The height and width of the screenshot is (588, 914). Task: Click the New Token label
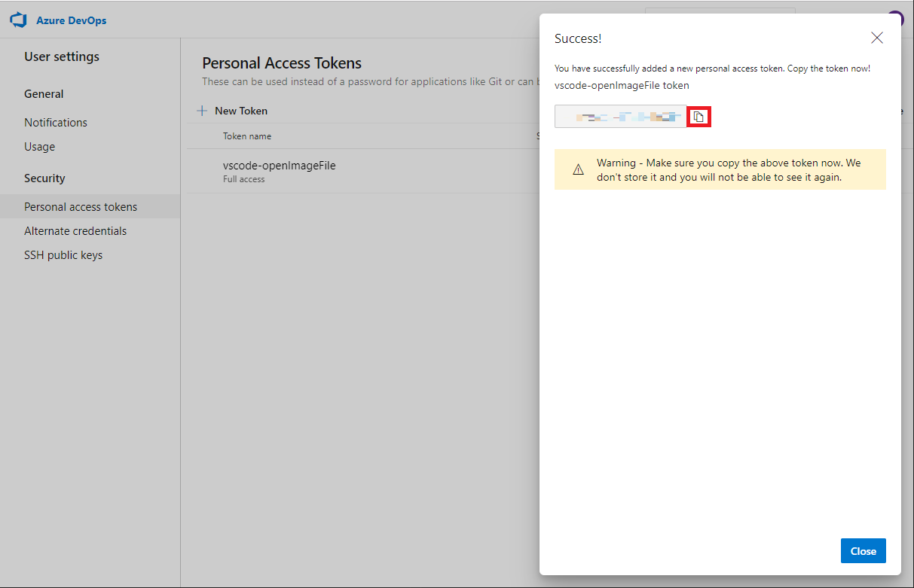point(241,111)
